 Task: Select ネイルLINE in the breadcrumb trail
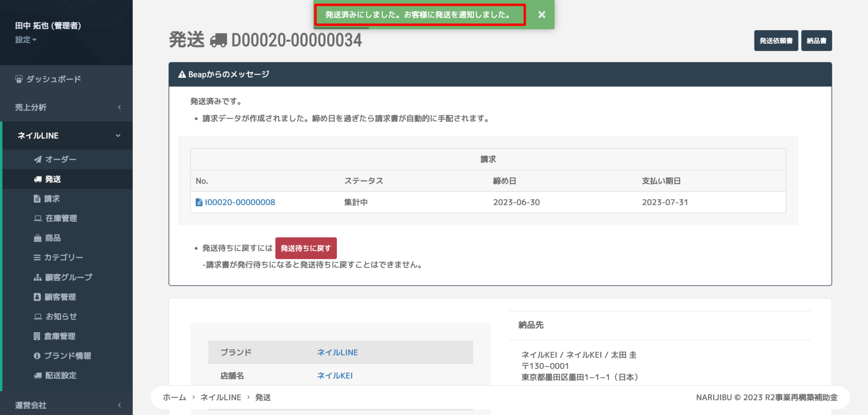pyautogui.click(x=221, y=397)
